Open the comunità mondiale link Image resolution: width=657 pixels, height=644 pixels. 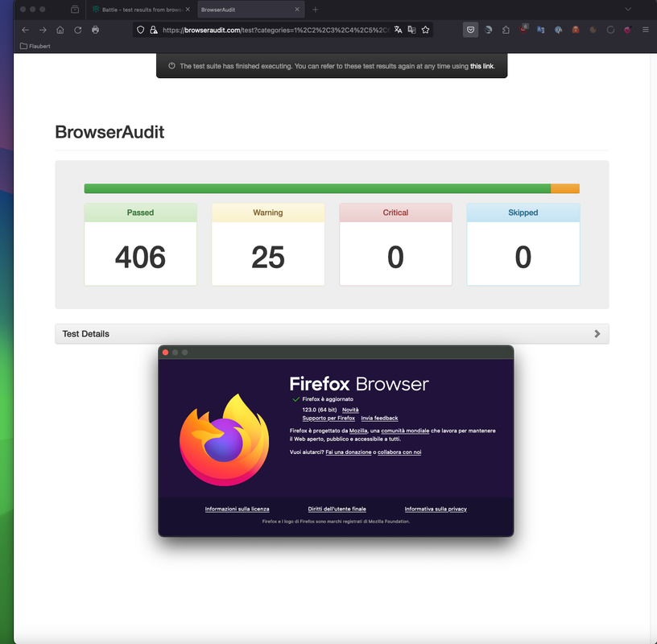(405, 431)
